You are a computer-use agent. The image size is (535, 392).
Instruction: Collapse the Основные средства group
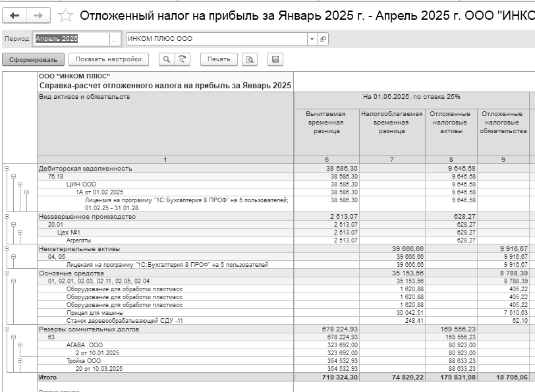(x=7, y=273)
